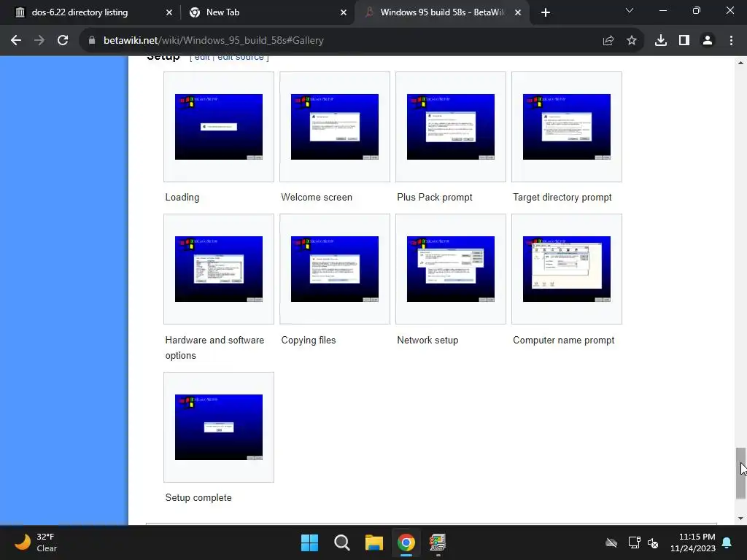Screen dimensions: 747x560
Task: Click the page scrollbar thumb
Action: coord(740,472)
